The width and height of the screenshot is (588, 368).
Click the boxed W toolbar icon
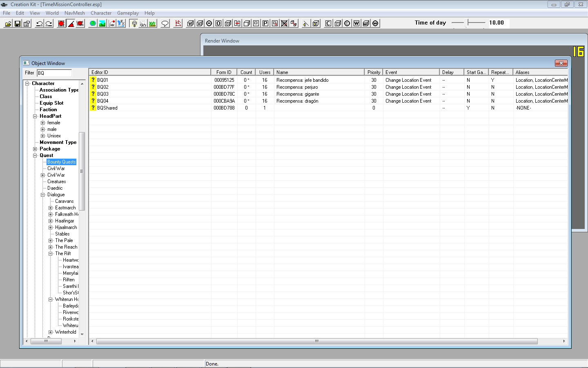[x=356, y=23]
